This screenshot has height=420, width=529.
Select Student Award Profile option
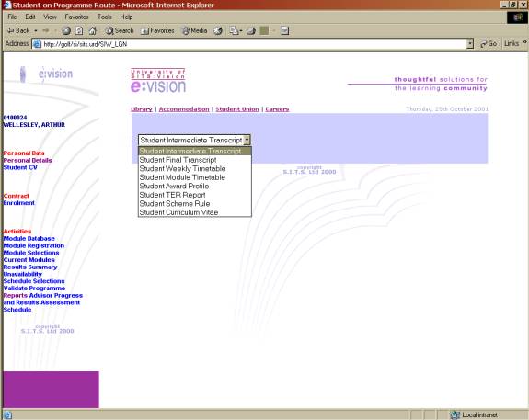coord(195,186)
